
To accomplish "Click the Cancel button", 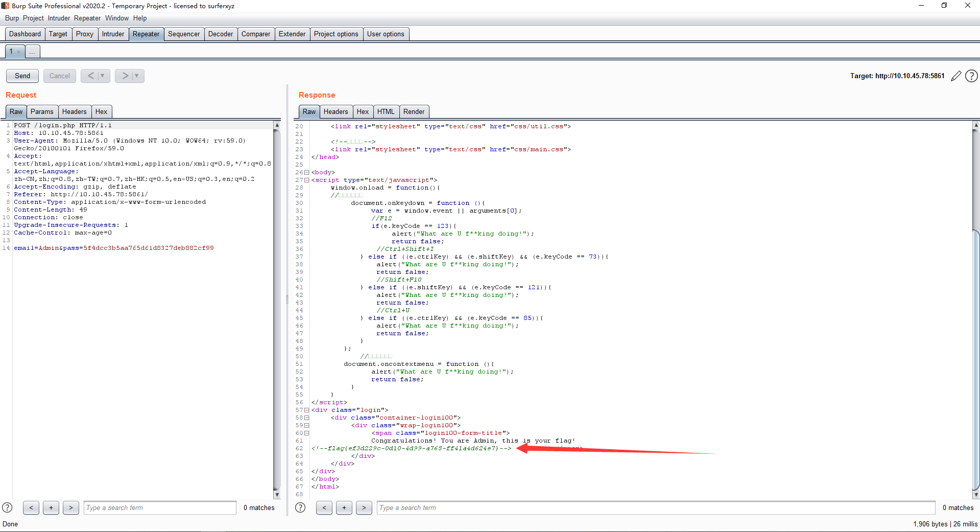I will click(60, 76).
